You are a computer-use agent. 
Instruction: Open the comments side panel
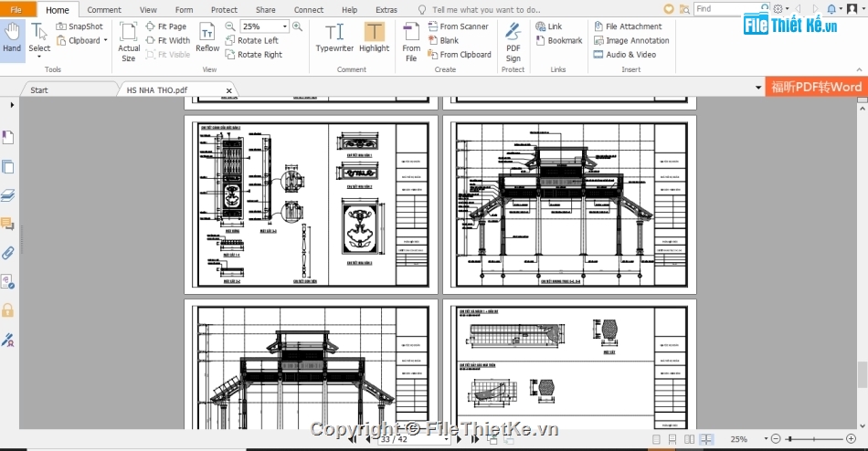point(7,224)
